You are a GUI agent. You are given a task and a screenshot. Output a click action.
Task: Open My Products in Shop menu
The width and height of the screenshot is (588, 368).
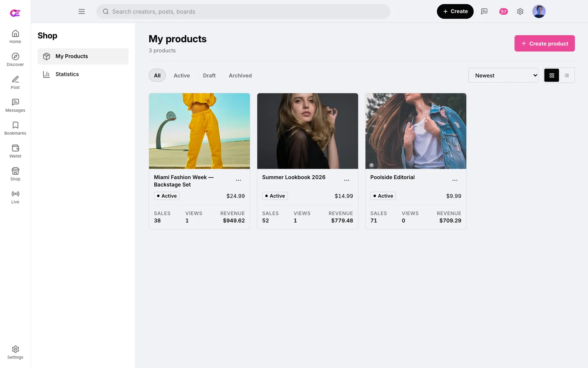point(83,56)
